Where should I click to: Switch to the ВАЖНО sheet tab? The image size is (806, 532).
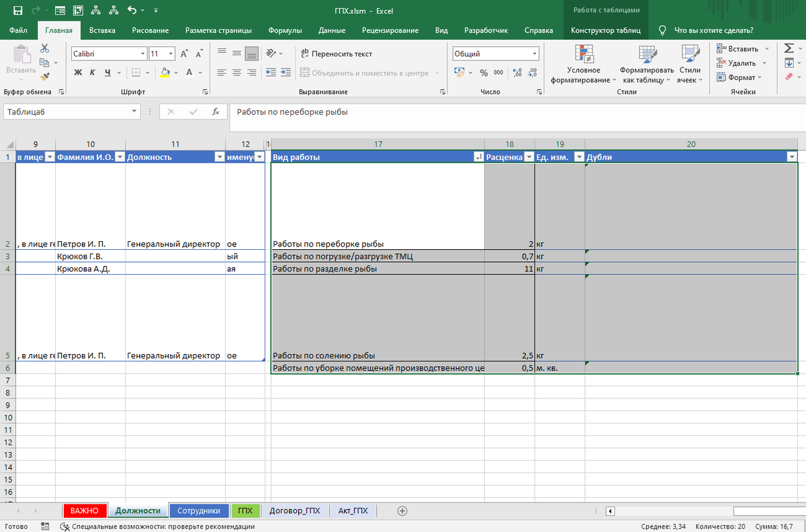85,511
